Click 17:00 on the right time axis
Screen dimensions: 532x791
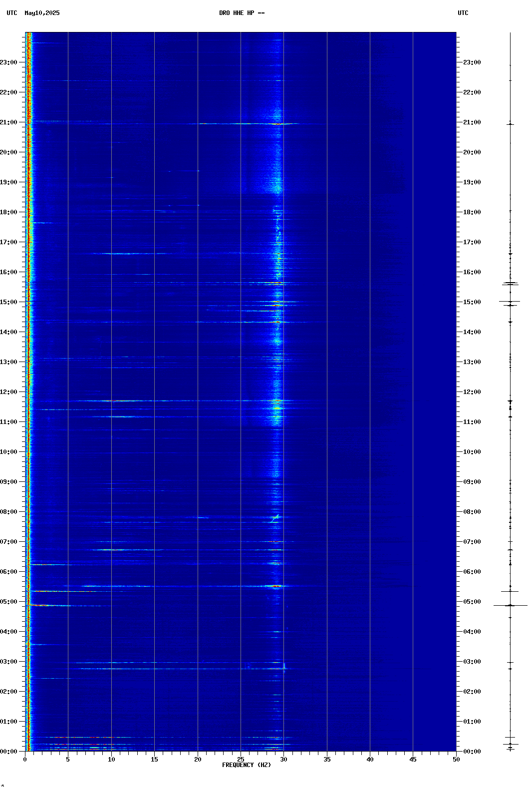[x=472, y=242]
